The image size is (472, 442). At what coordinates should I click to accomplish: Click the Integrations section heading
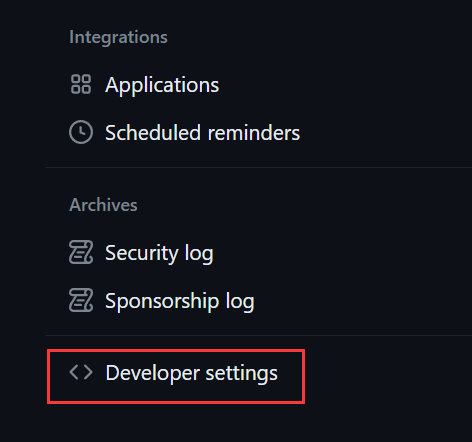click(118, 37)
